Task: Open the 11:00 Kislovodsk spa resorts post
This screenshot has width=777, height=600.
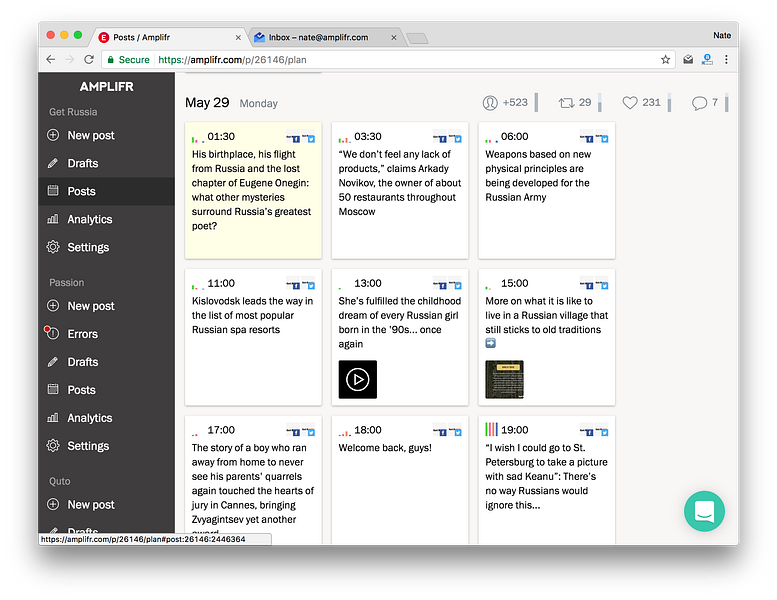Action: (253, 337)
